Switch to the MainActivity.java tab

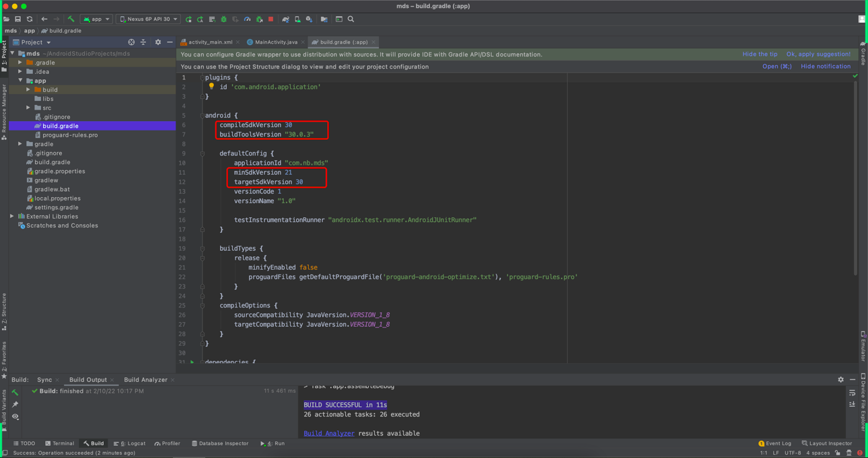(x=275, y=42)
